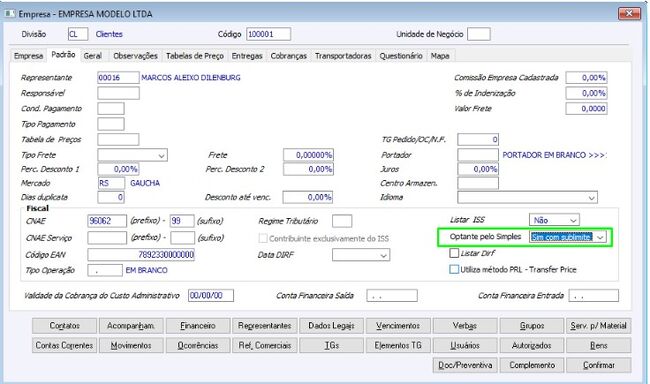Screen dimensions: 650x384
Task: Go to the Entregas tab
Action: coord(247,56)
